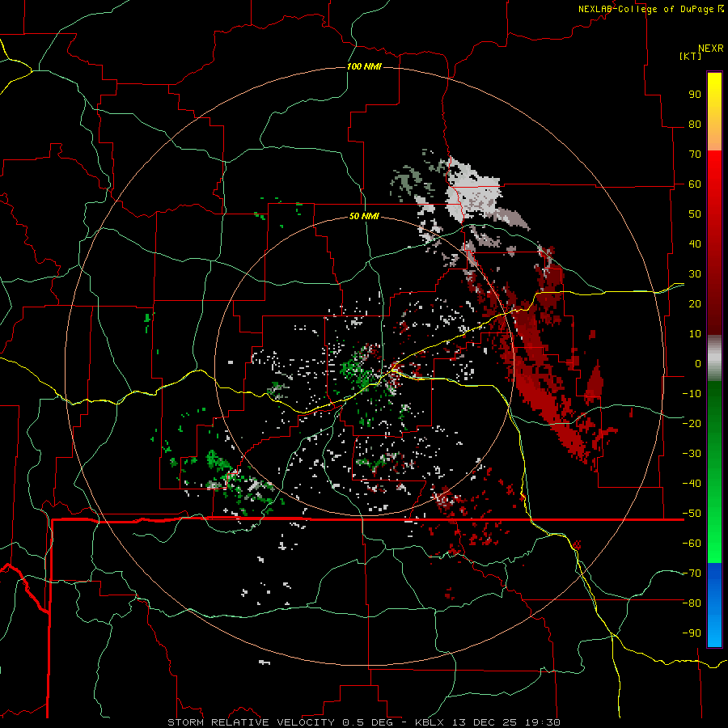Click the bright red color bar segment
The width and height of the screenshot is (728, 728).
(714, 171)
